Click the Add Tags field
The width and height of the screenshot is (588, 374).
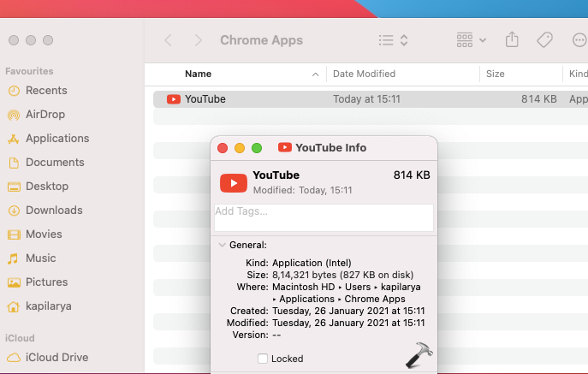click(x=324, y=218)
